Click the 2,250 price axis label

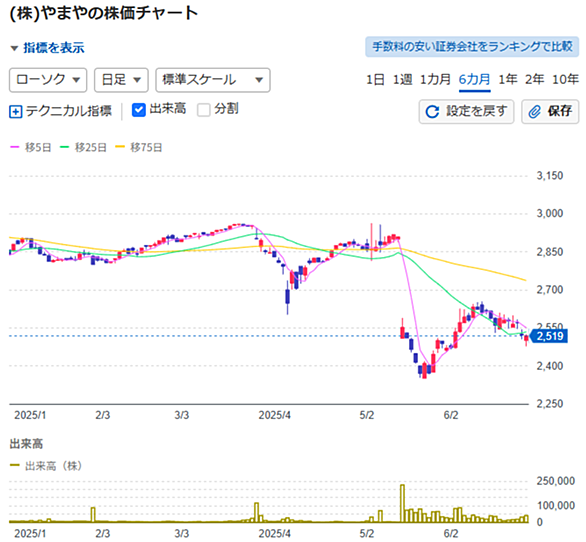[x=550, y=404]
